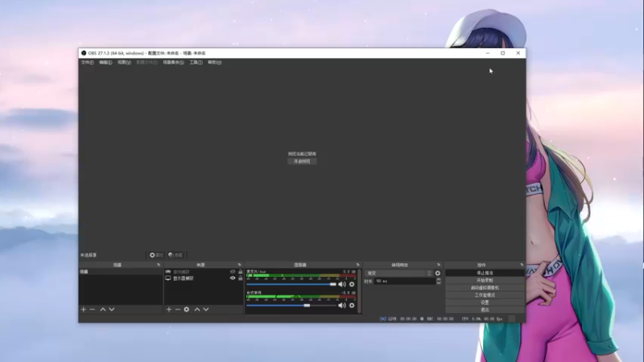Click 开始录制 start recording button

point(485,280)
